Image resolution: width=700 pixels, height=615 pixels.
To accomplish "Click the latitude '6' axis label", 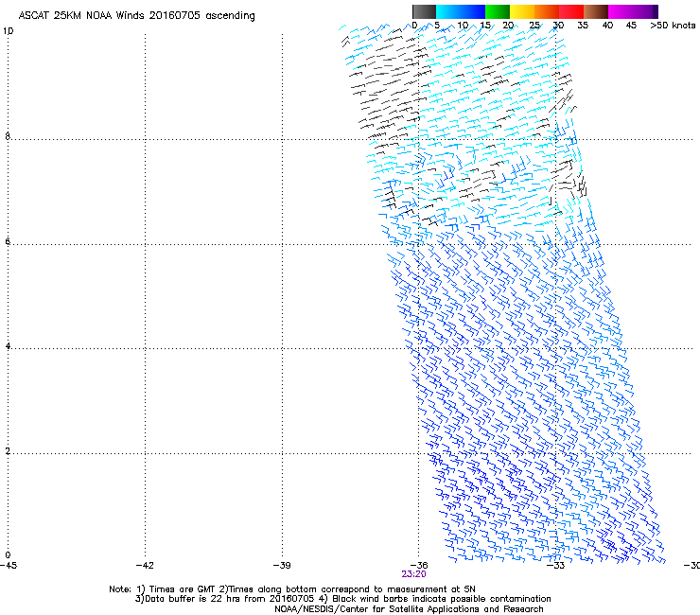I will (8, 241).
